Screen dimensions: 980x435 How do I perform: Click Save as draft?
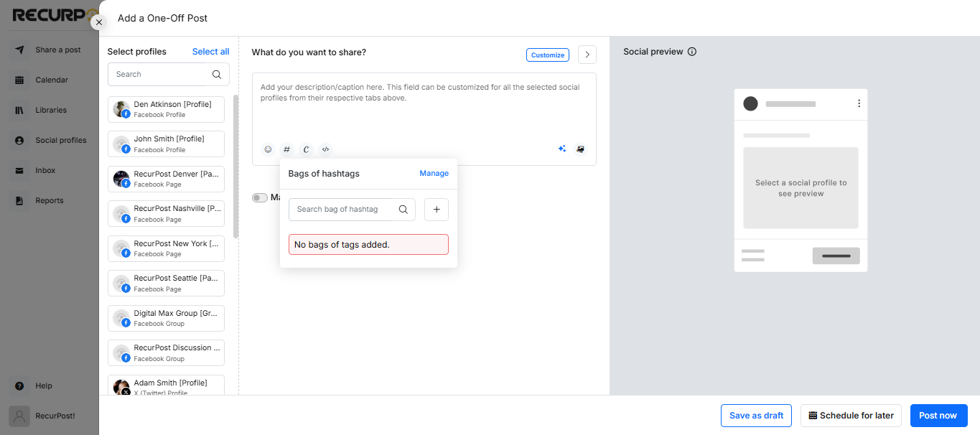click(756, 416)
